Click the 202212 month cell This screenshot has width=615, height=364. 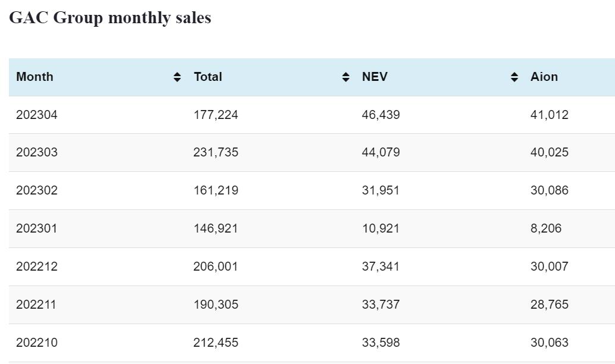(37, 266)
